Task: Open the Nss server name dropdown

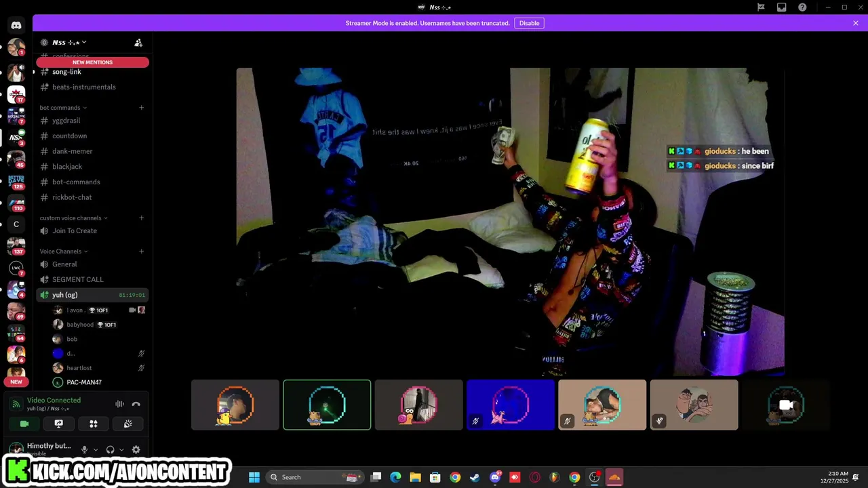Action: 69,43
